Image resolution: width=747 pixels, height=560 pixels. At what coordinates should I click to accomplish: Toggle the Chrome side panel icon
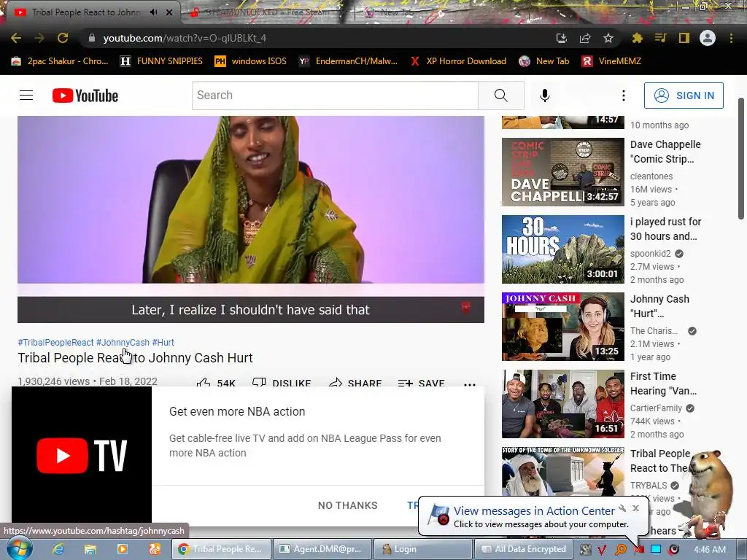[x=684, y=38]
